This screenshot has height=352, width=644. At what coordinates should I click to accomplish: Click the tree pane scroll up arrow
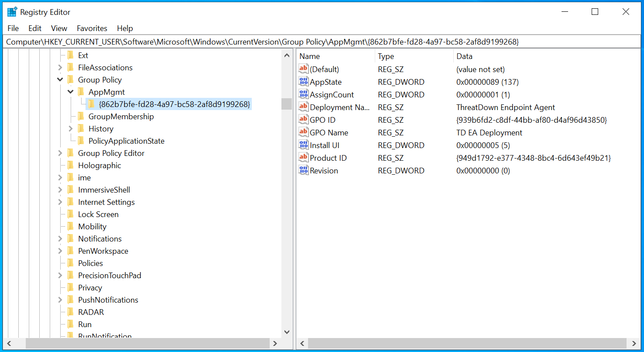tap(287, 55)
